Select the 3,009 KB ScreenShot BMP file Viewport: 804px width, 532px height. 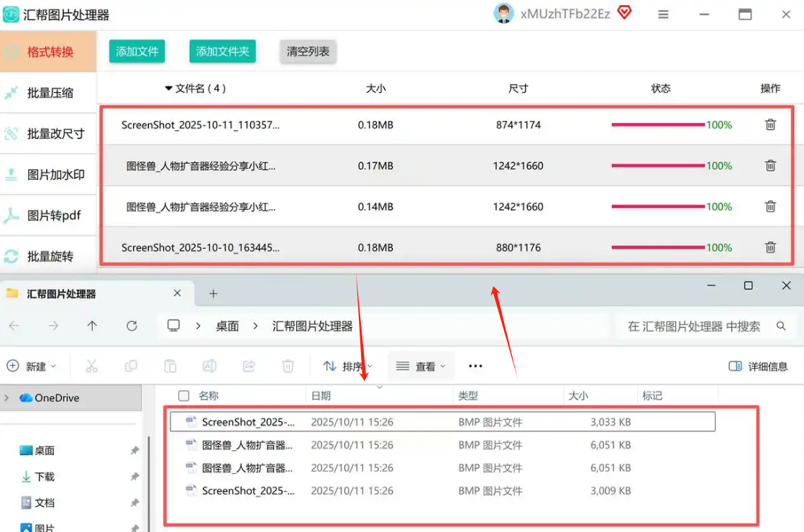click(x=442, y=490)
